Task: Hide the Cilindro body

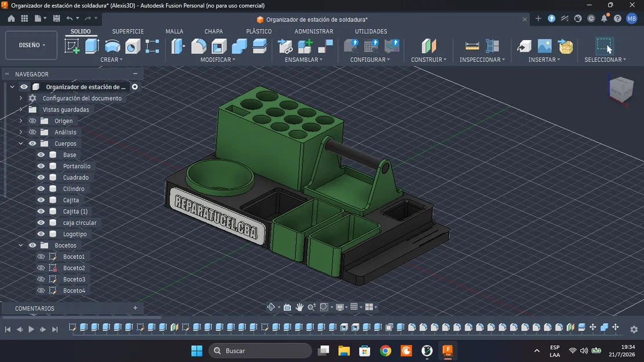Action: pos(41,189)
